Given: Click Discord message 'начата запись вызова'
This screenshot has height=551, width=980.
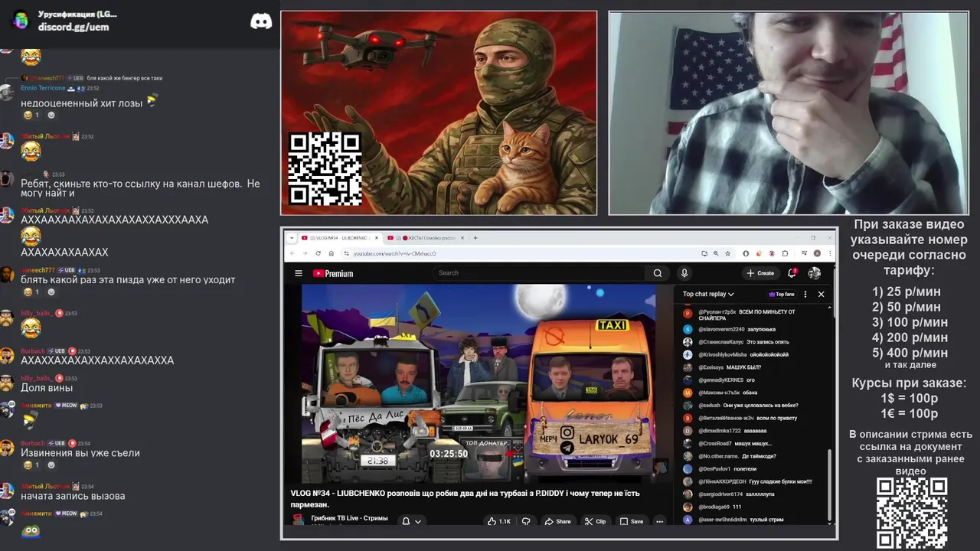Looking at the screenshot, I should point(73,496).
